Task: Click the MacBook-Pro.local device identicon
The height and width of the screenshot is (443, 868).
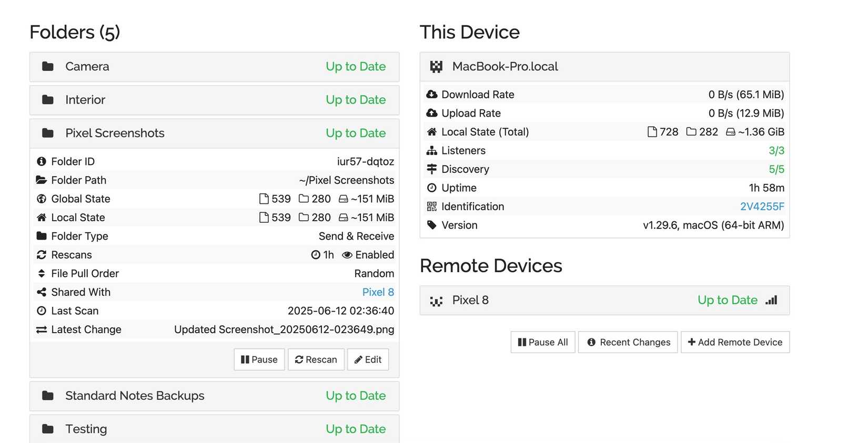Action: tap(436, 67)
